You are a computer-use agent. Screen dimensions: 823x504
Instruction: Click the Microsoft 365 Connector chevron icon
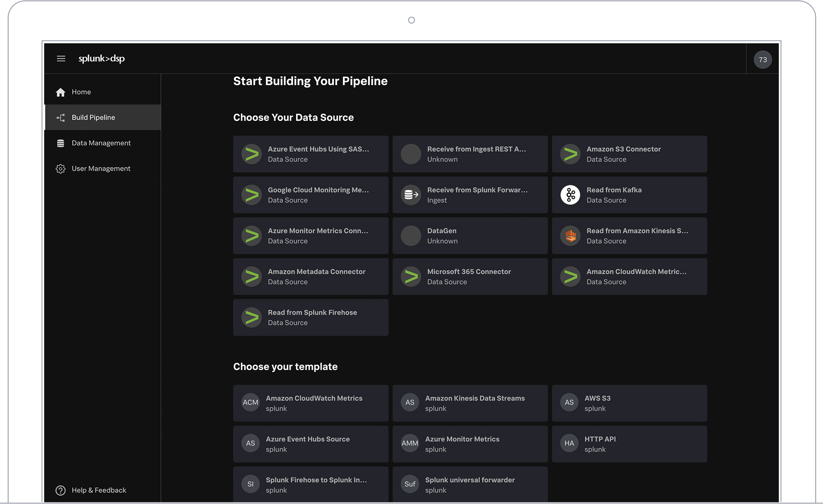tap(411, 277)
